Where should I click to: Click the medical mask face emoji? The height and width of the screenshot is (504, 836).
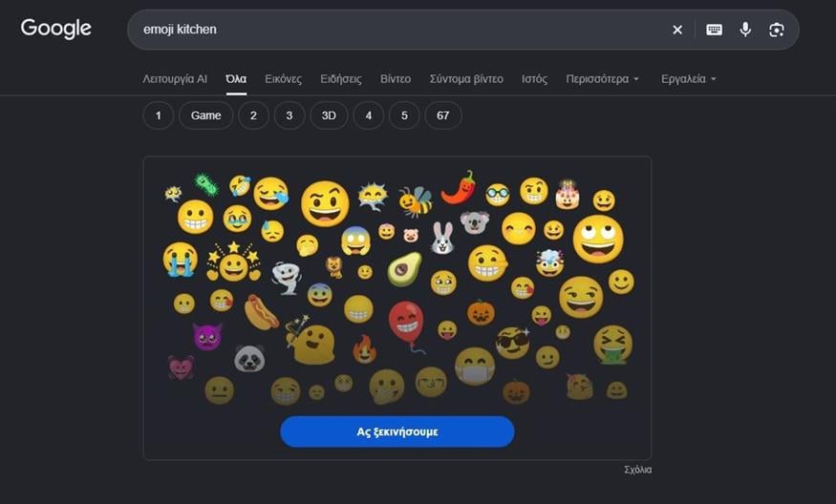(x=475, y=367)
